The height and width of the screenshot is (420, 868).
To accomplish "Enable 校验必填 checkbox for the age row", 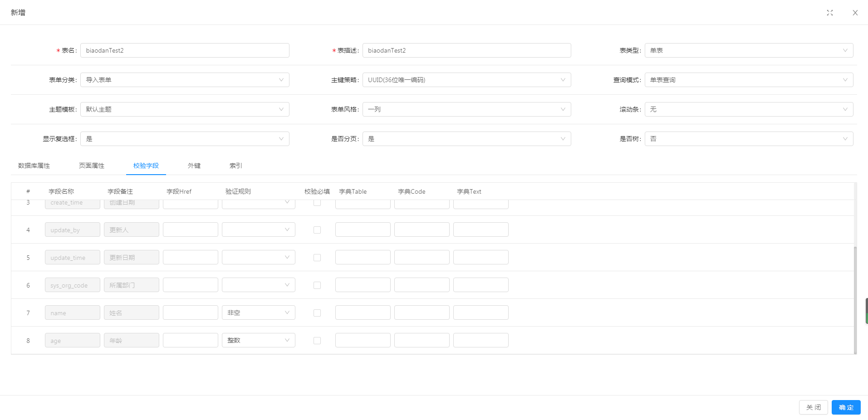I will click(317, 341).
